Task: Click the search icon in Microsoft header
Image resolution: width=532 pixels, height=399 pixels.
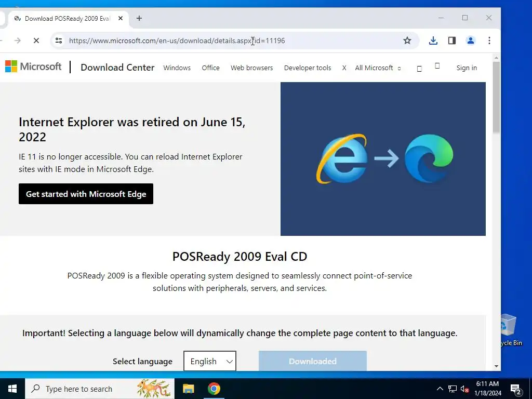Action: [419, 69]
